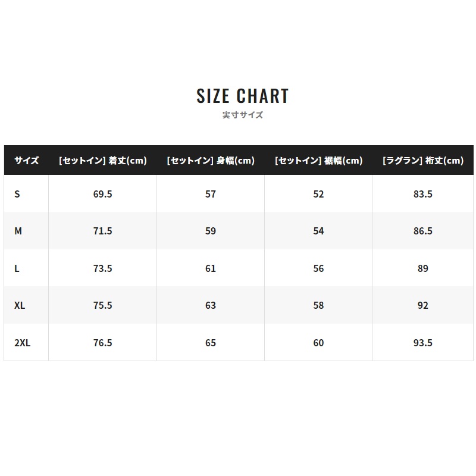Click the [セットイン] 身幅(cm) header
The width and height of the screenshot is (476, 476).
[211, 160]
